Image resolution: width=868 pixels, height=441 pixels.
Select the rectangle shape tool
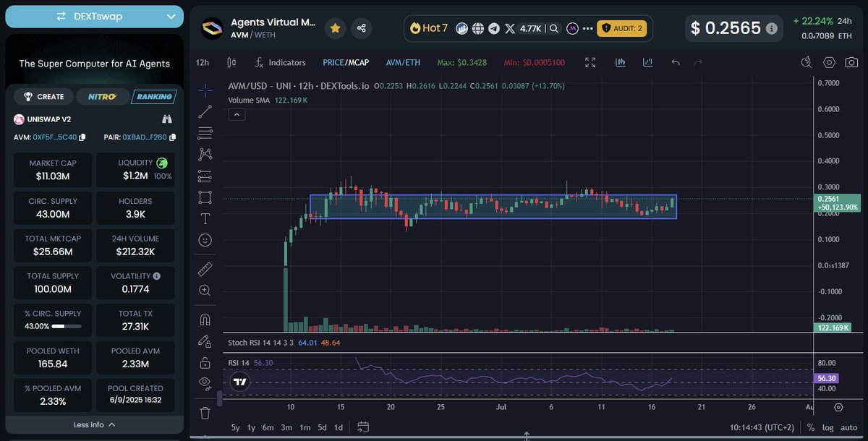[x=205, y=197]
